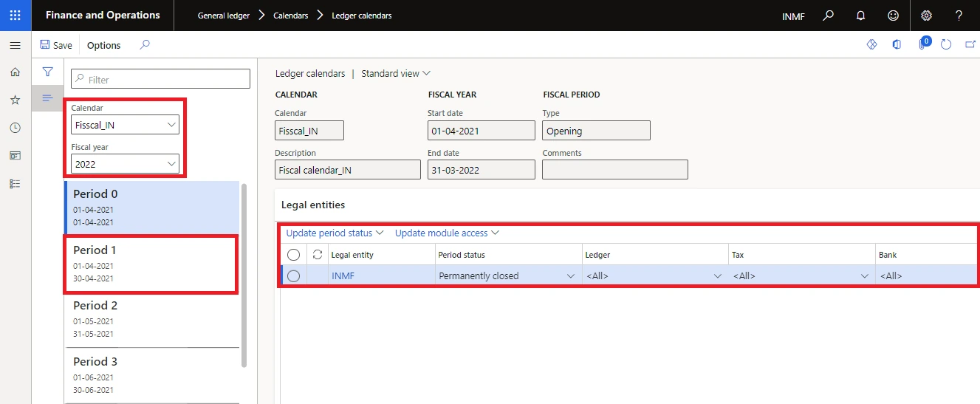Screen dimensions: 980x404
Task: Open the settings gear
Action: [x=926, y=15]
